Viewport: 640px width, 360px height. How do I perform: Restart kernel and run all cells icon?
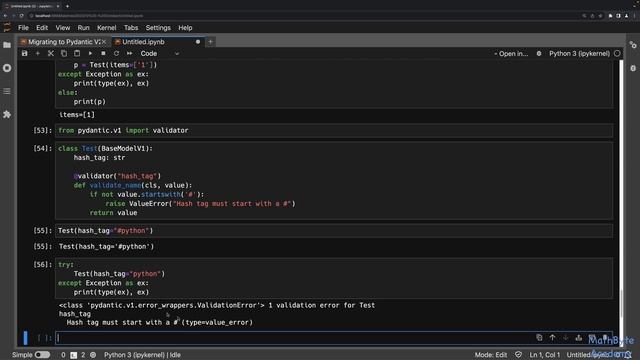point(129,53)
